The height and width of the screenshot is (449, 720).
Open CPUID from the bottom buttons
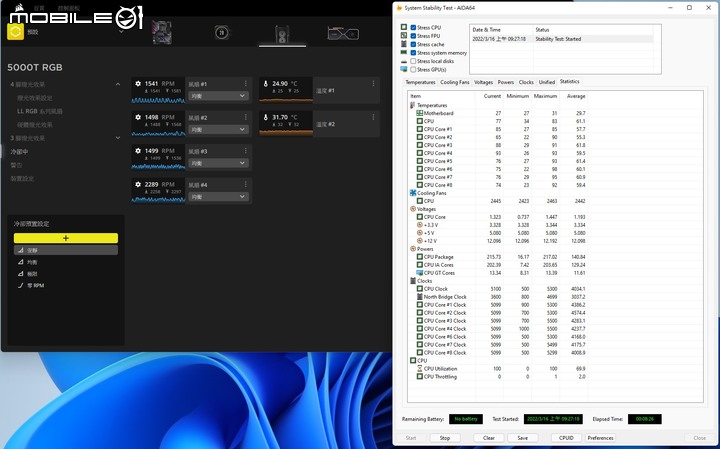[x=566, y=438]
